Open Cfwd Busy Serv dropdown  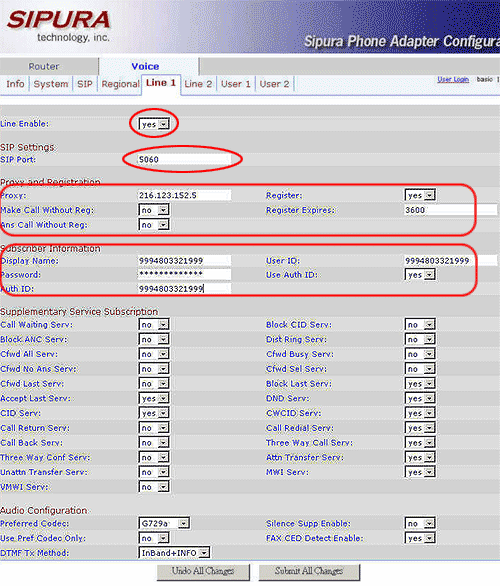click(420, 354)
